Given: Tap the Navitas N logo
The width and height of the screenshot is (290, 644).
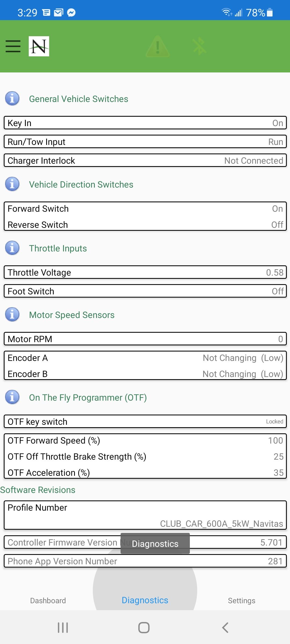Looking at the screenshot, I should pos(39,46).
